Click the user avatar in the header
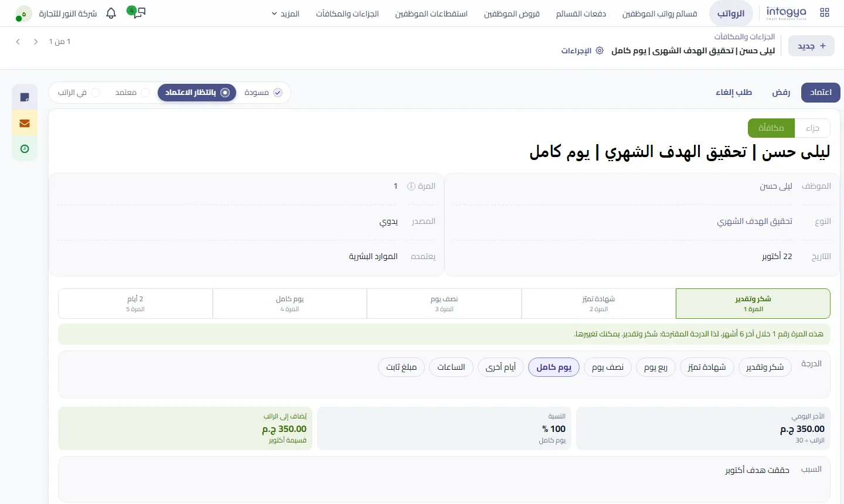This screenshot has height=504, width=844. pos(23,13)
